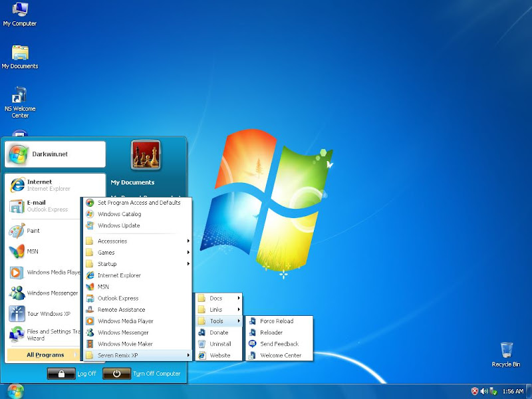Open Windows Catalog entry
532x399 pixels.
(138, 214)
